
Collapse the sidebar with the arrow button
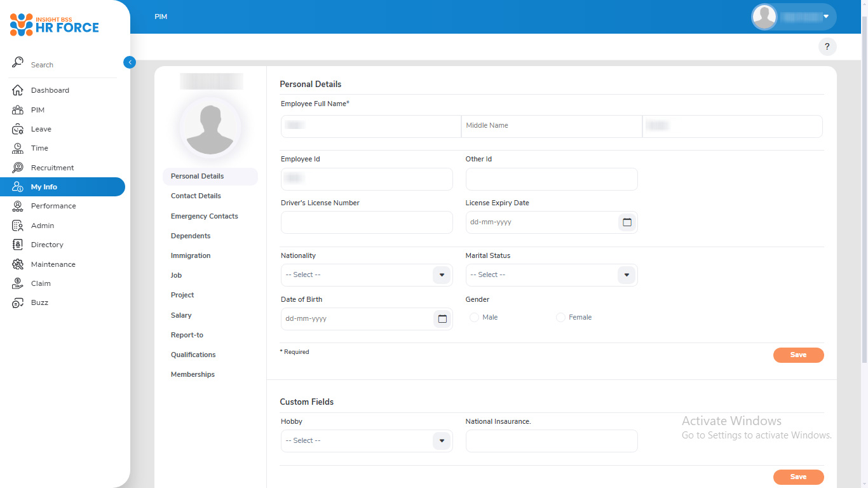(x=130, y=62)
